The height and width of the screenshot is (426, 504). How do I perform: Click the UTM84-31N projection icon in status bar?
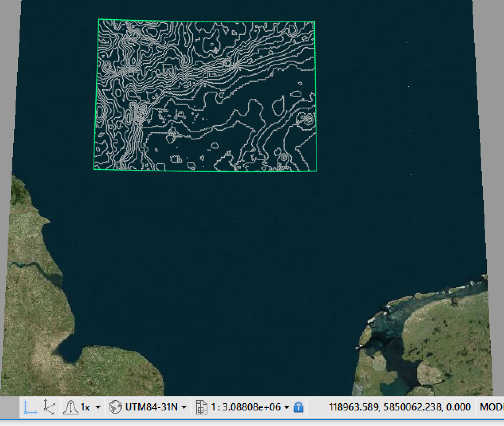pos(116,407)
